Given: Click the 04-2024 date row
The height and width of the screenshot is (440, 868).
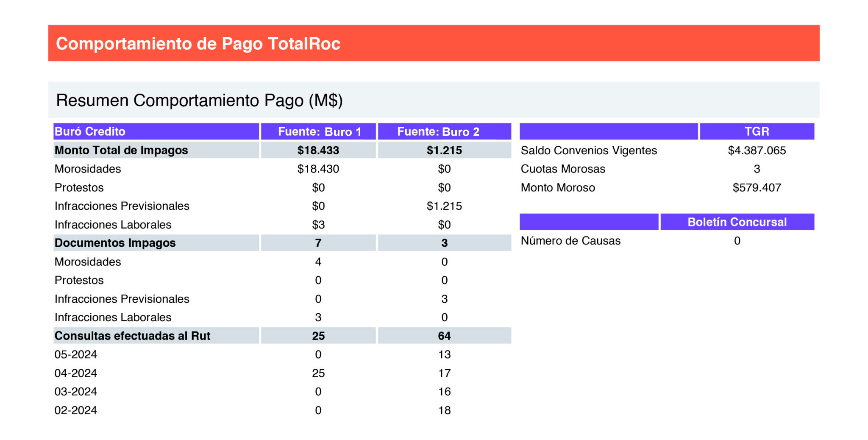Looking at the screenshot, I should click(282, 373).
